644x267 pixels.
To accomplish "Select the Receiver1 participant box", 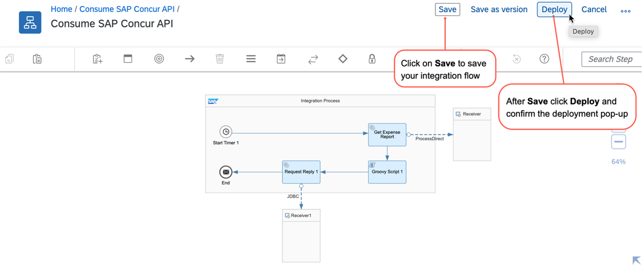I will 301,236.
